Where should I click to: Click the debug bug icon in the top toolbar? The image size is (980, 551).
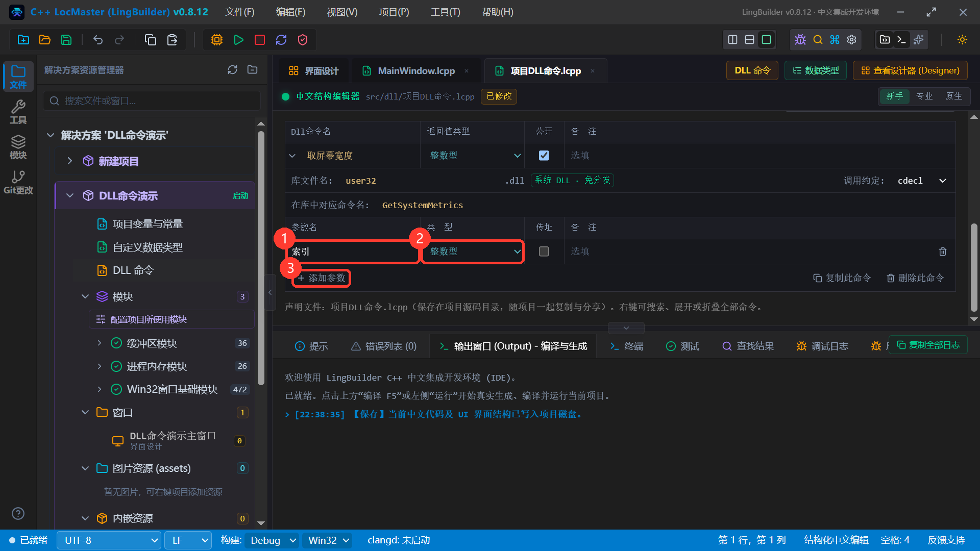pos(800,40)
